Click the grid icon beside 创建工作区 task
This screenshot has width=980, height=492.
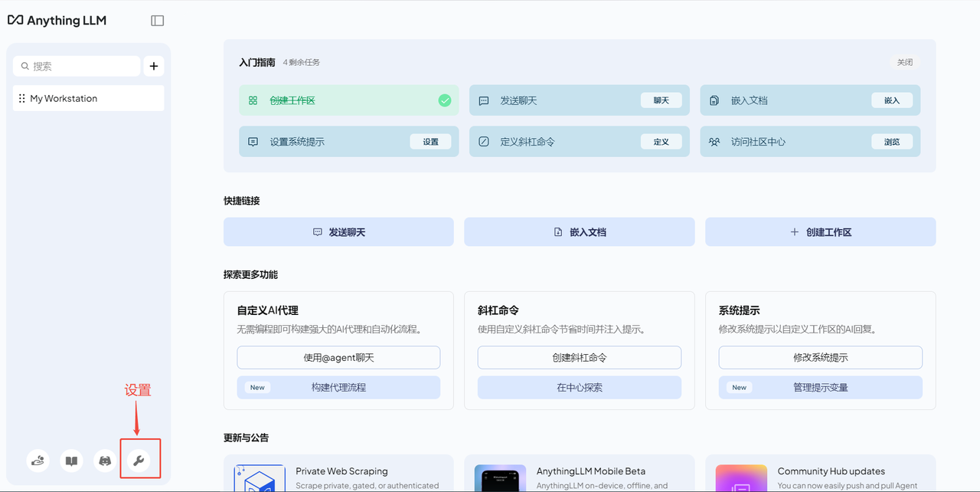click(x=253, y=100)
